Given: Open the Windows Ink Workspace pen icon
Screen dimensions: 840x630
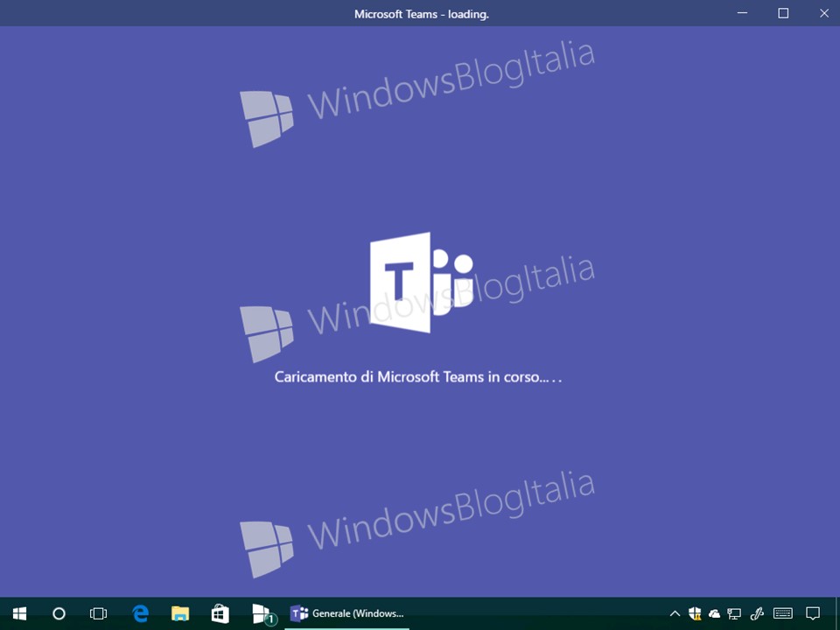Looking at the screenshot, I should pos(757,613).
